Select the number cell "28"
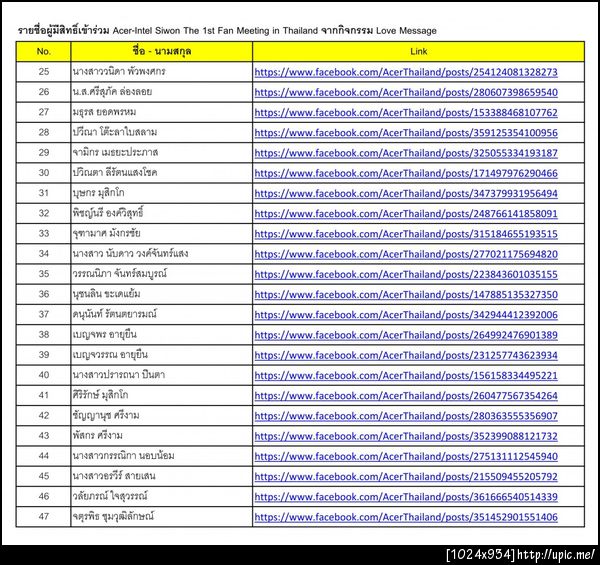600x565 pixels. [44, 132]
